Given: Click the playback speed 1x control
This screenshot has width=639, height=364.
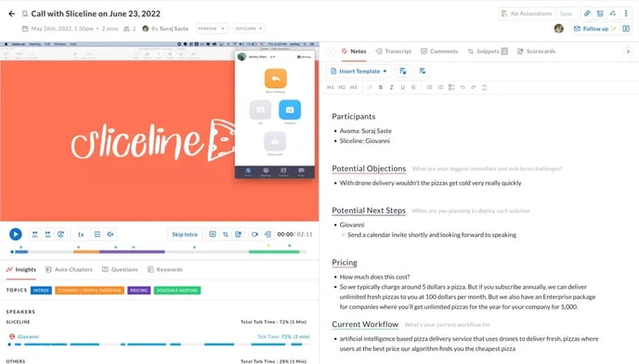Looking at the screenshot, I should coord(81,234).
